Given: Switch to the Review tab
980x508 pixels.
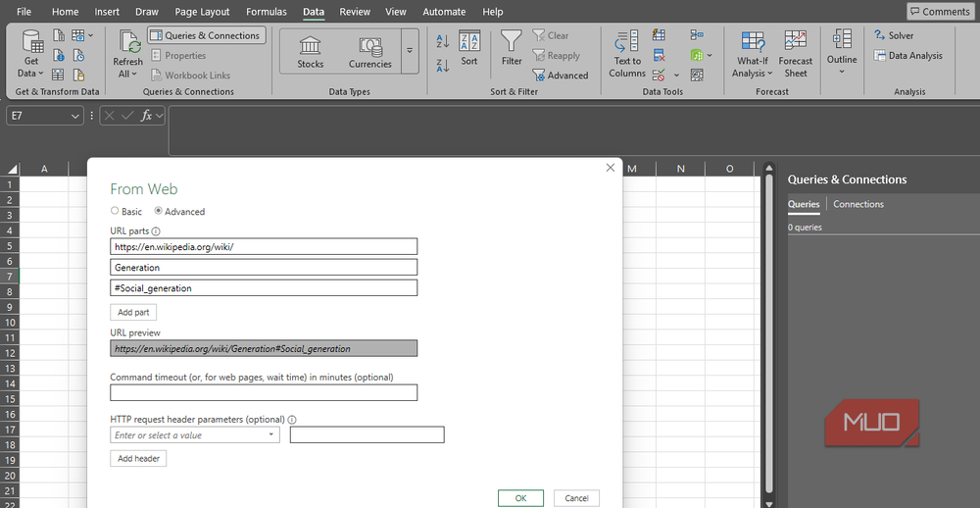Looking at the screenshot, I should pyautogui.click(x=355, y=11).
